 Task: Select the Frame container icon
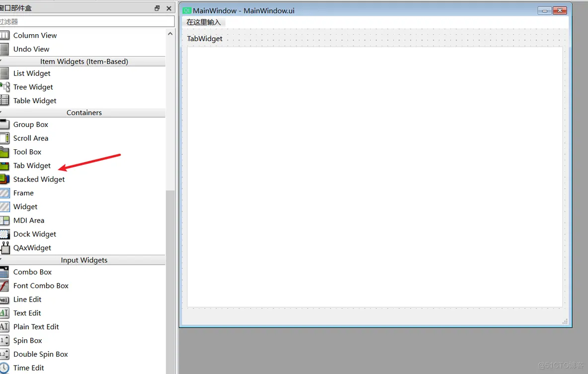4,193
